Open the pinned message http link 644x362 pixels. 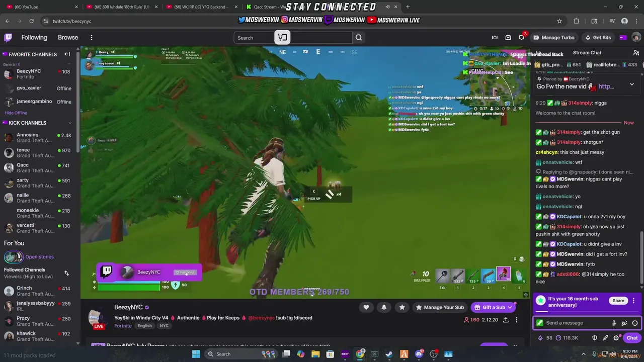pos(606,86)
